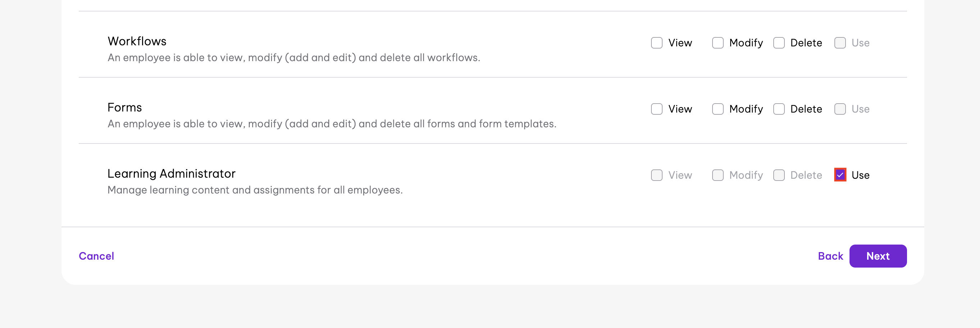Click the Forms permission title

(124, 107)
